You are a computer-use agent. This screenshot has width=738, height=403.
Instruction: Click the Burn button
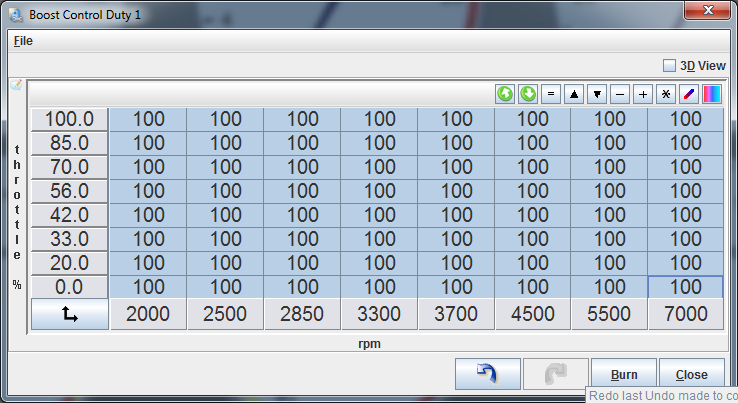point(624,374)
